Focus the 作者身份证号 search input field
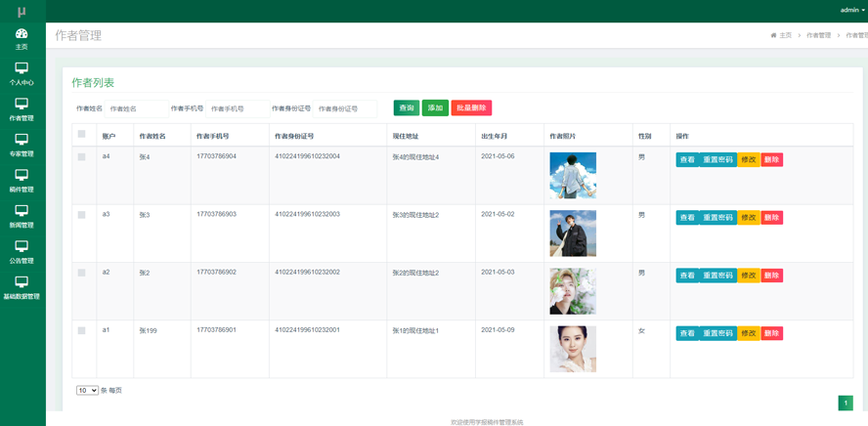The image size is (868, 426). click(x=345, y=109)
